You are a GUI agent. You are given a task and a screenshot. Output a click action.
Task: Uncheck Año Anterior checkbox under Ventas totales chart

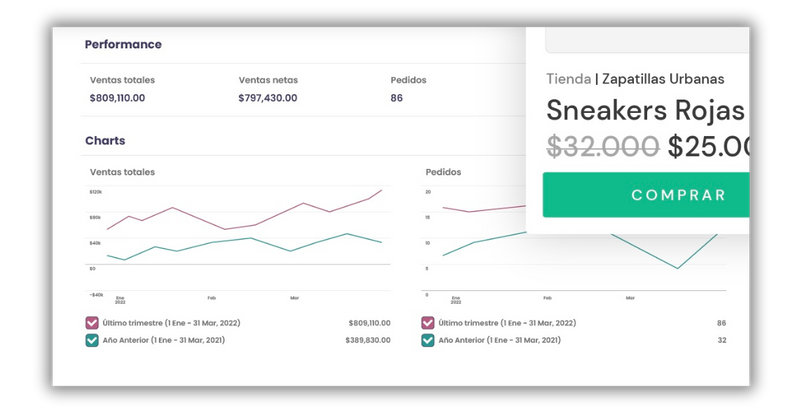(x=92, y=340)
